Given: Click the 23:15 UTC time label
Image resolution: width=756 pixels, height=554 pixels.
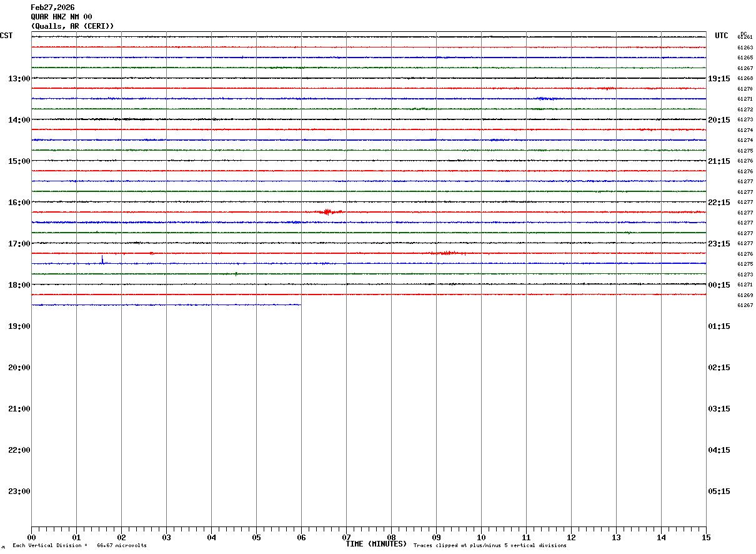Looking at the screenshot, I should click(x=719, y=244).
